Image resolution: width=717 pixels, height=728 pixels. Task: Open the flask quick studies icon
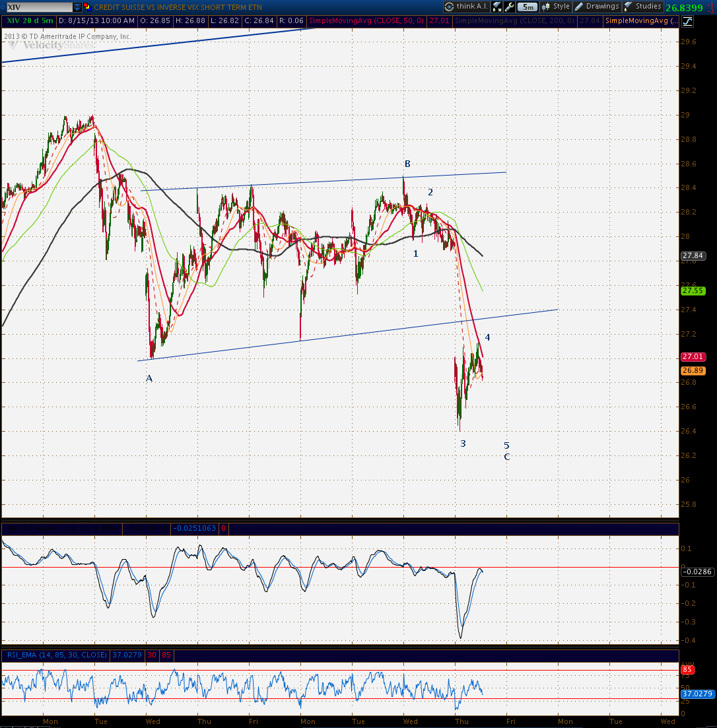click(x=497, y=7)
